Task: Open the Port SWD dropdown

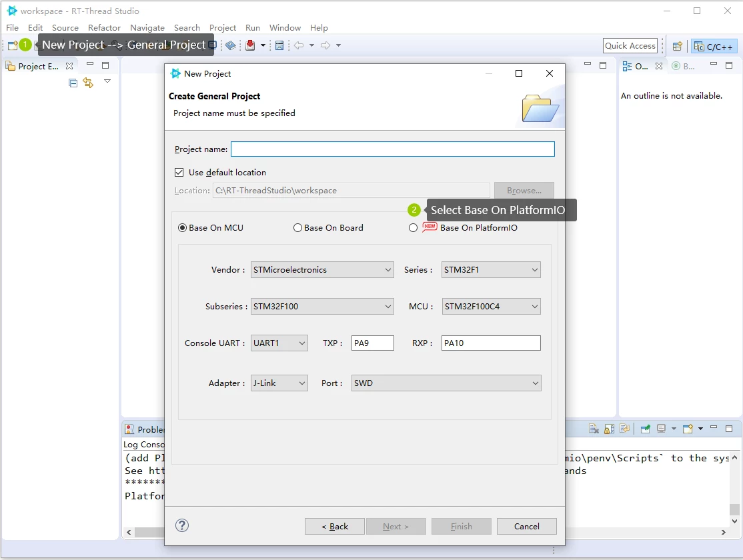Action: coord(446,383)
